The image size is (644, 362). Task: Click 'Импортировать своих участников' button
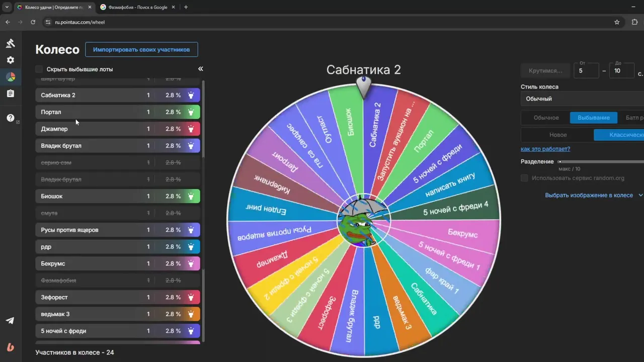(141, 50)
